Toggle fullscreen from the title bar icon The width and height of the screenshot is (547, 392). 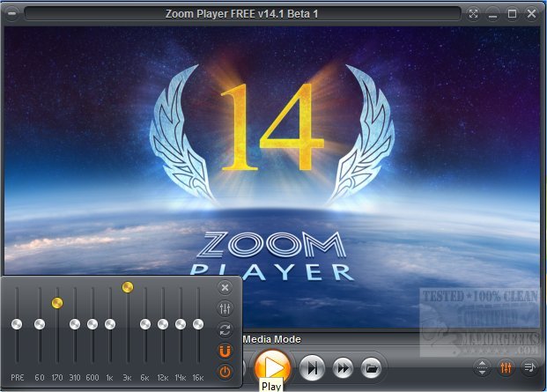(474, 14)
